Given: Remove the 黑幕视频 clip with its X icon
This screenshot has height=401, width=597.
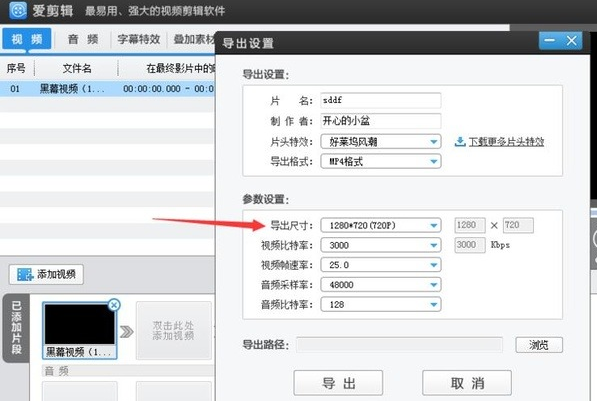Looking at the screenshot, I should coord(114,305).
